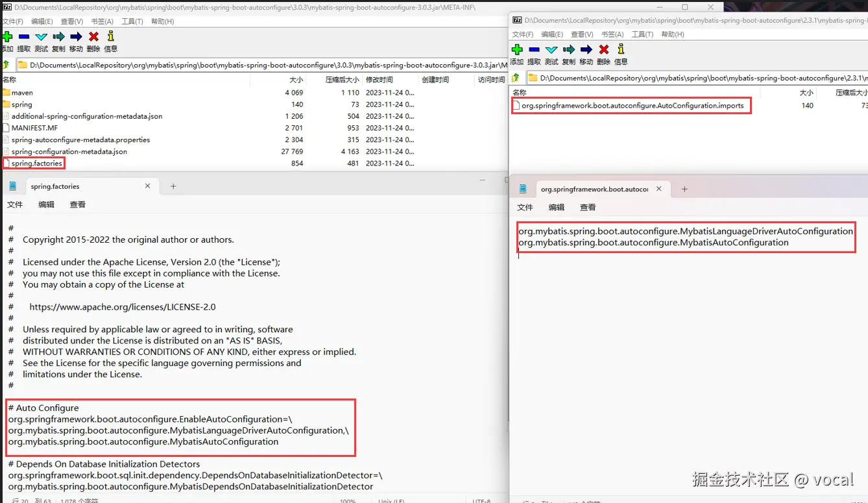
Task: Click MybatisLanguageDriverAutoConfiguration line in right Notepad
Action: tap(686, 231)
